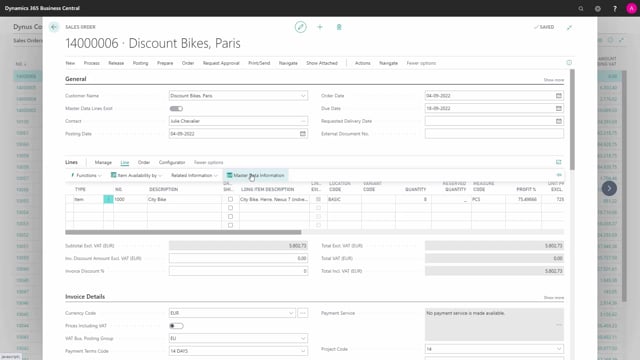The height and width of the screenshot is (360, 640).
Task: Toggle Line Exists checkbox in the City Bike row
Action: 318,199
